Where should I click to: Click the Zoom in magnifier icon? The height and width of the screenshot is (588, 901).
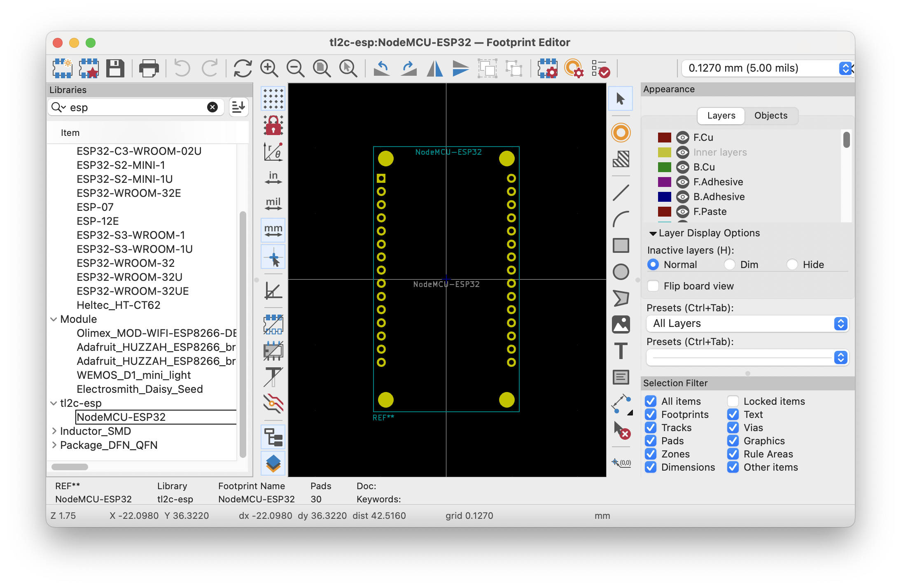269,68
